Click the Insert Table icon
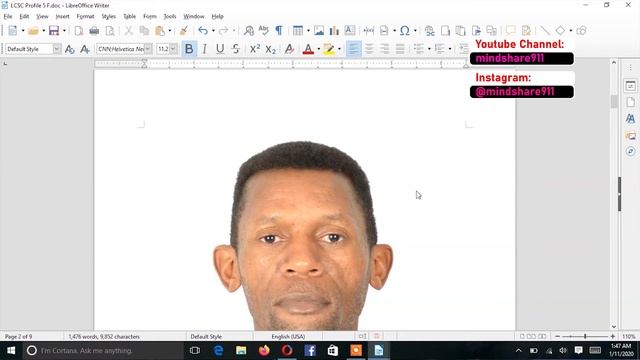Image resolution: width=640 pixels, height=360 pixels. pyautogui.click(x=298, y=31)
